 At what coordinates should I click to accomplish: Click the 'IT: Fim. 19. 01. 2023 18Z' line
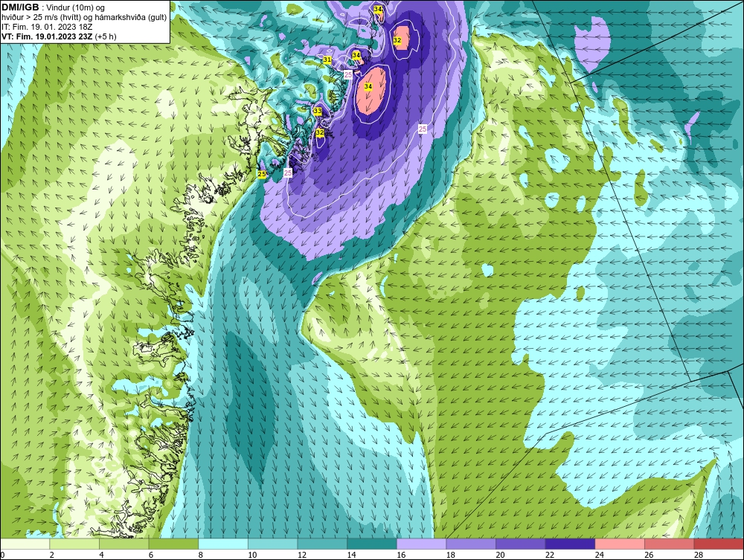tap(47, 27)
